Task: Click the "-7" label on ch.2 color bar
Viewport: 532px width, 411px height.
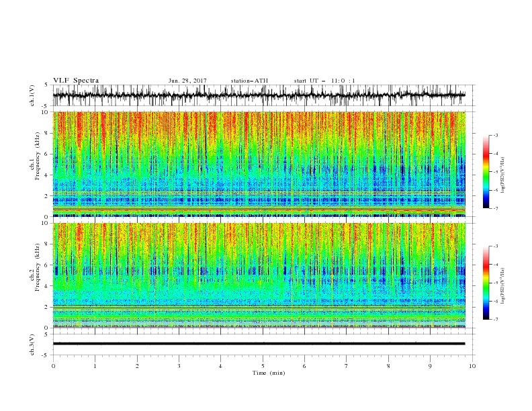Action: point(495,319)
